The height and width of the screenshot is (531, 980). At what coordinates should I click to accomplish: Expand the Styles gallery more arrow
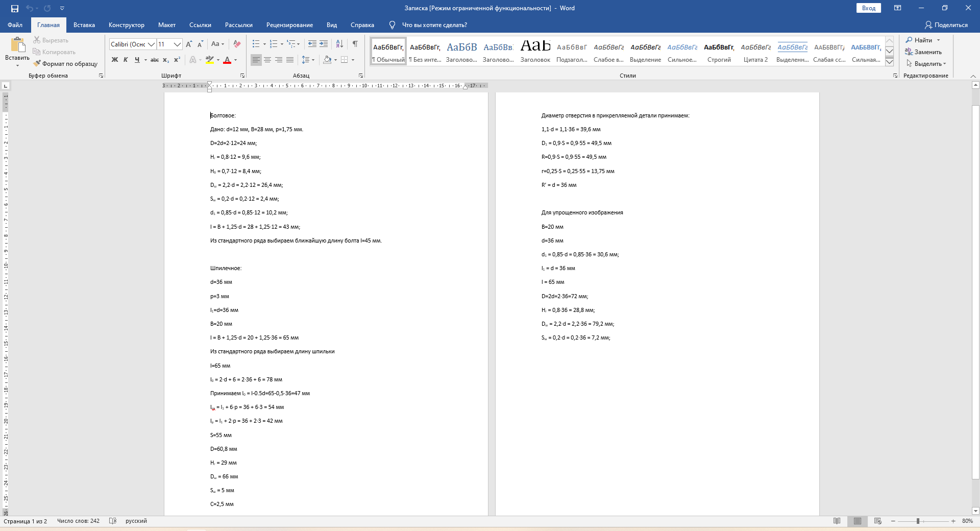click(889, 62)
